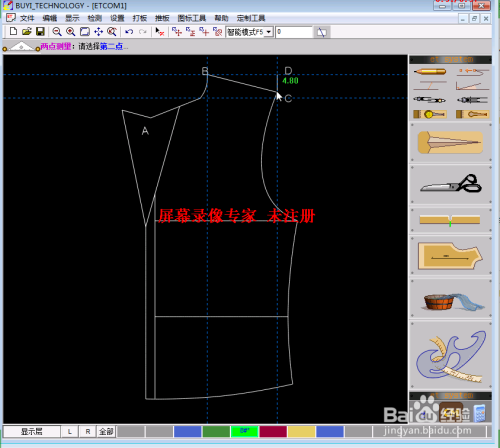Pick the bright green color swatch
The width and height of the screenshot is (500, 448).
click(x=244, y=431)
